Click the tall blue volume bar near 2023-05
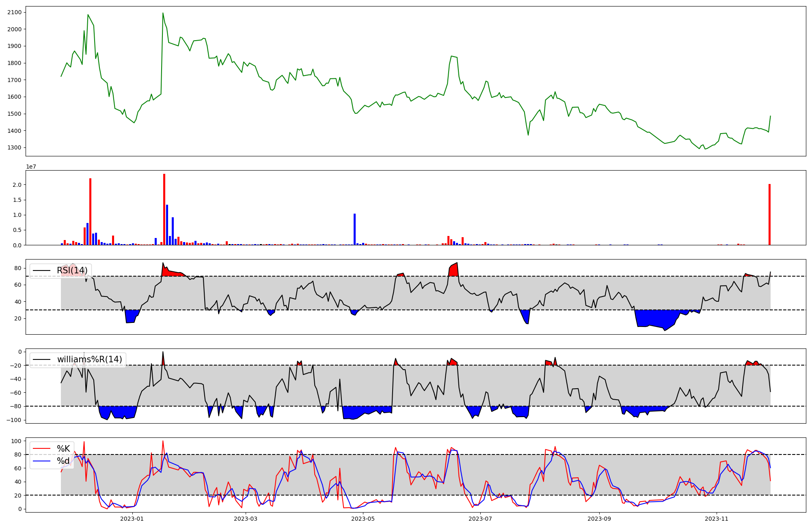The image size is (812, 528). 354,229
